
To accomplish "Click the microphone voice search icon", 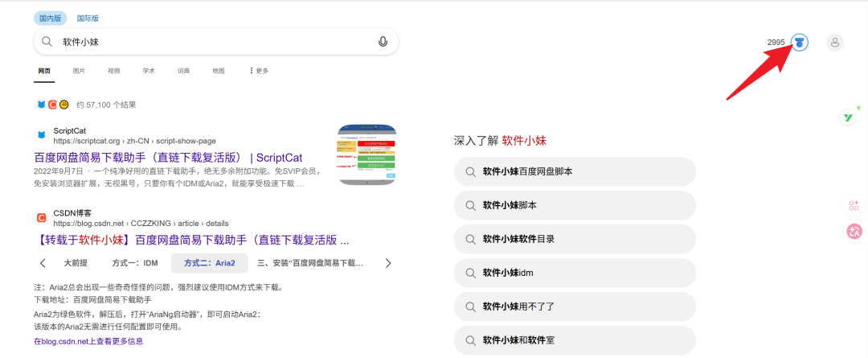I will click(383, 42).
